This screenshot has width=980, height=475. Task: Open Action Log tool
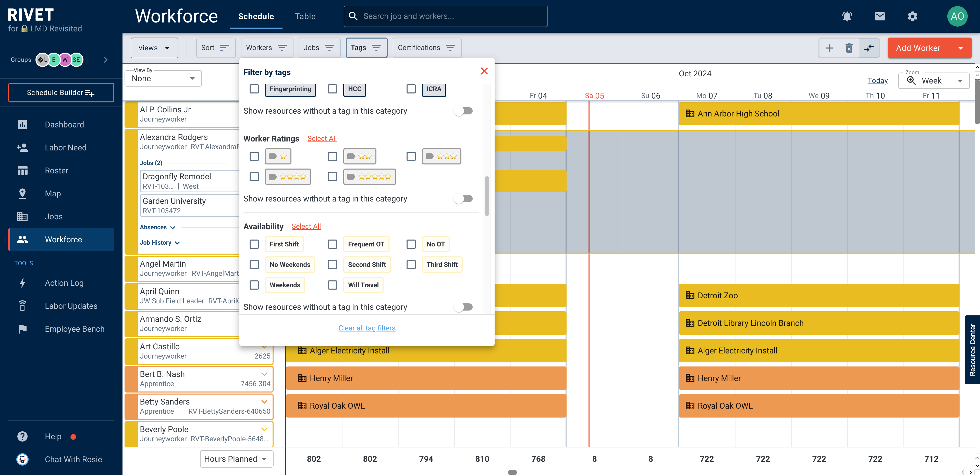point(61,283)
